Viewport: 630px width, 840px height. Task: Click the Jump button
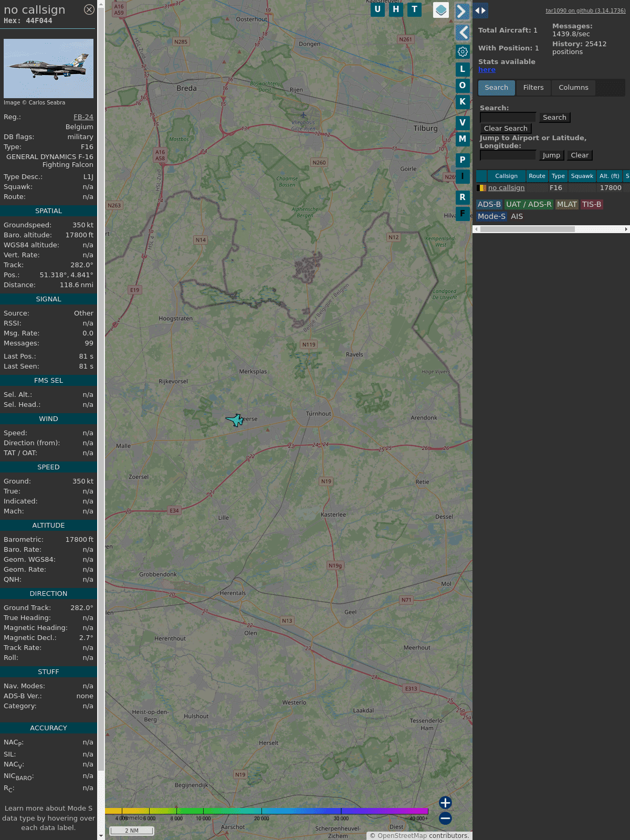pyautogui.click(x=551, y=155)
